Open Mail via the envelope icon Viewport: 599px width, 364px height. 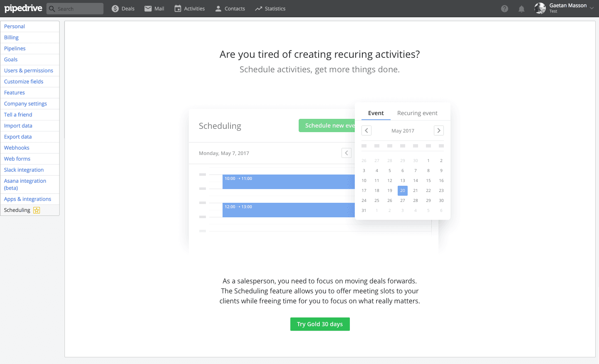148,9
